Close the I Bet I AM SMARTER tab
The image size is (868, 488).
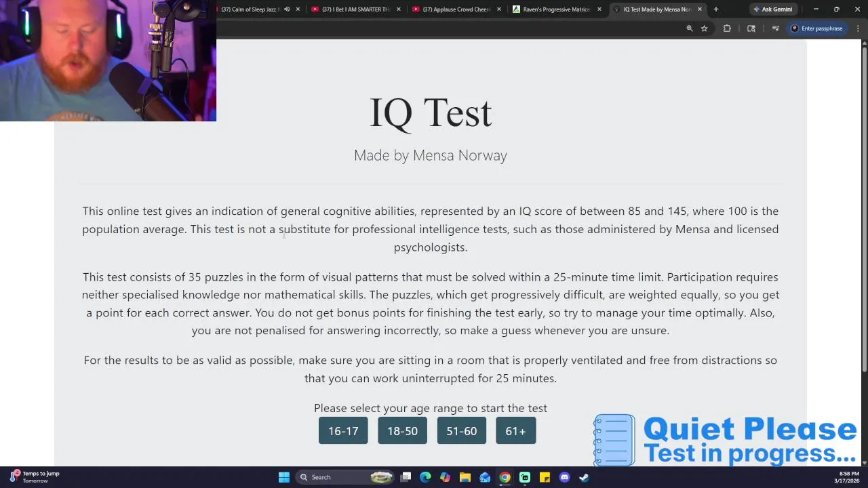[x=398, y=9]
